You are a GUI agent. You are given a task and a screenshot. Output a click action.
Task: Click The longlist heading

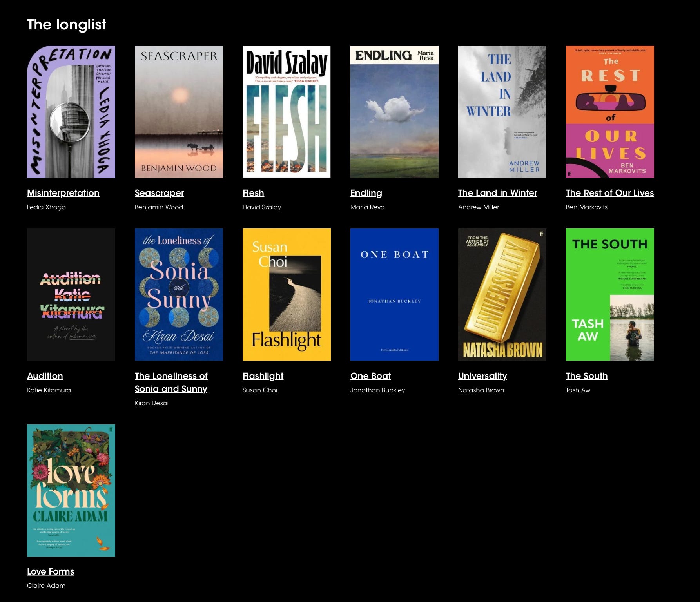click(x=66, y=24)
